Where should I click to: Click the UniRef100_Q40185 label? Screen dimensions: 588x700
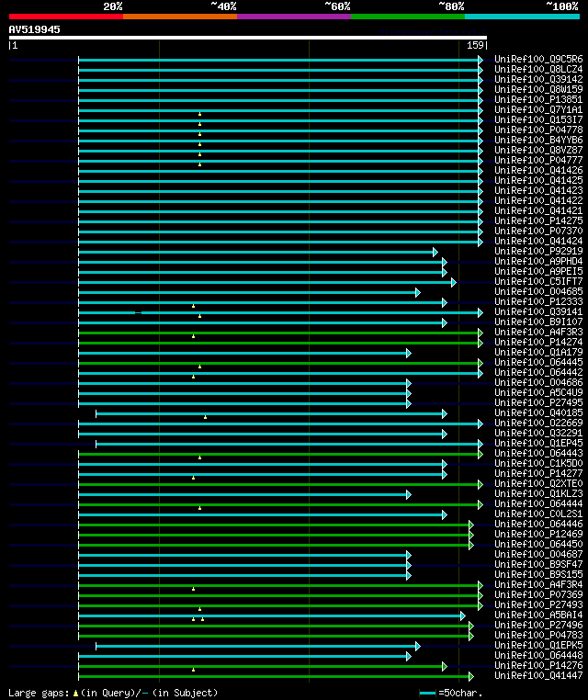pos(538,412)
